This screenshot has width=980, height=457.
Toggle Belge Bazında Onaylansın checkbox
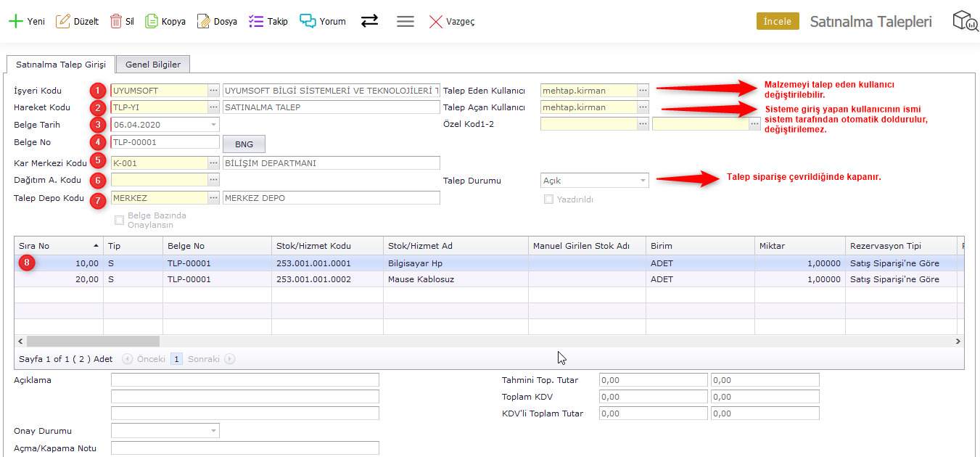[120, 220]
